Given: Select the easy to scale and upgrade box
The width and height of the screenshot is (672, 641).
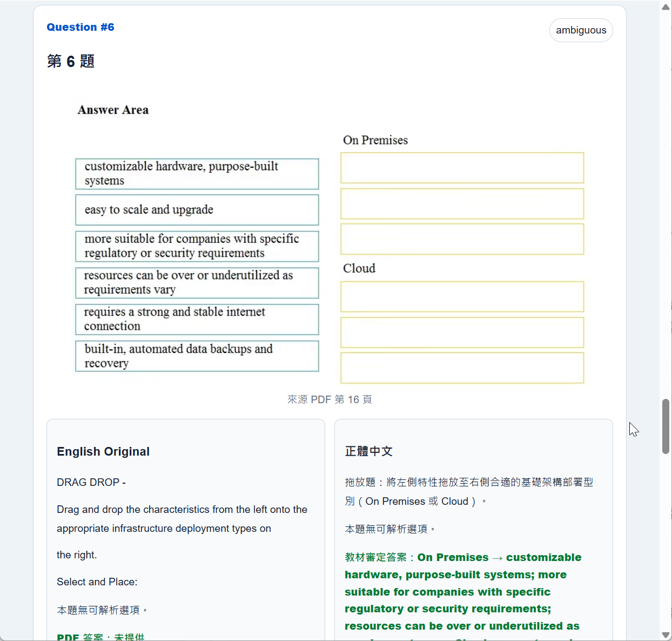Looking at the screenshot, I should pos(197,210).
